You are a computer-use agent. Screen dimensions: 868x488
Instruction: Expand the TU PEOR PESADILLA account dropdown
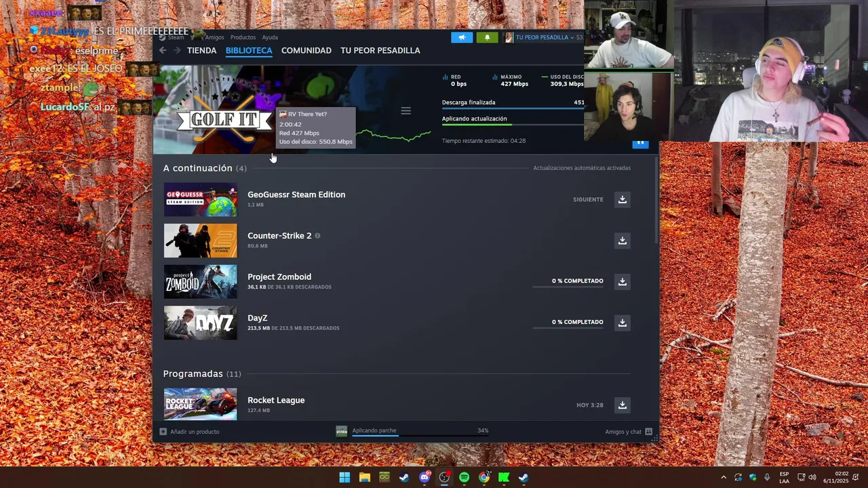coord(572,37)
